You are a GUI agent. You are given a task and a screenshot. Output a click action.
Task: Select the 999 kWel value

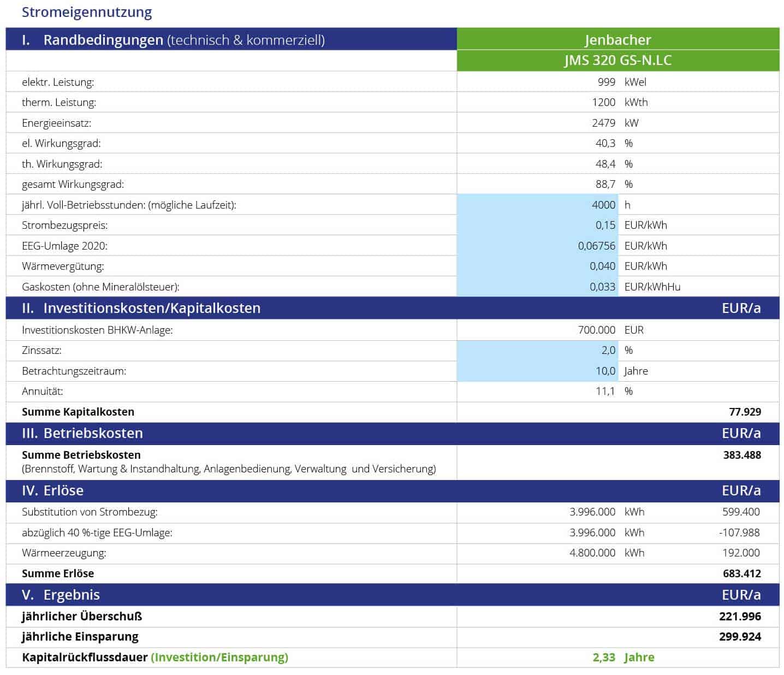point(622,82)
